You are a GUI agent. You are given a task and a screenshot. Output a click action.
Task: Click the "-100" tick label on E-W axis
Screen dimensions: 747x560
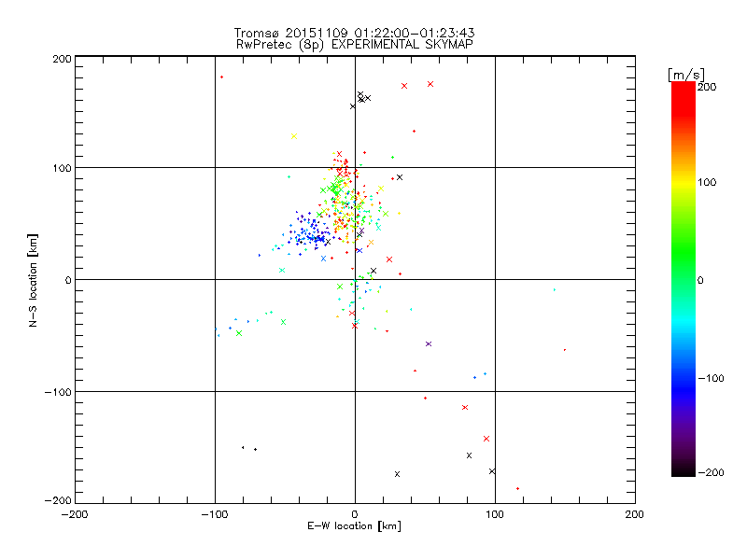215,515
